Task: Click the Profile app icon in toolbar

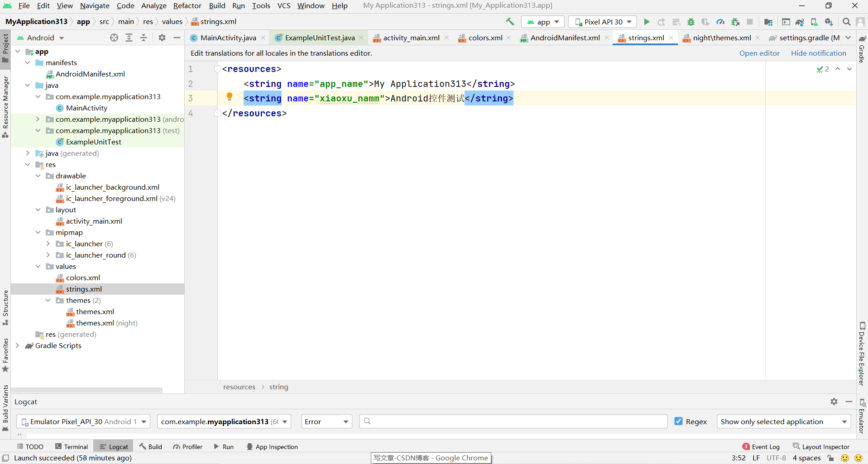Action: click(x=720, y=22)
